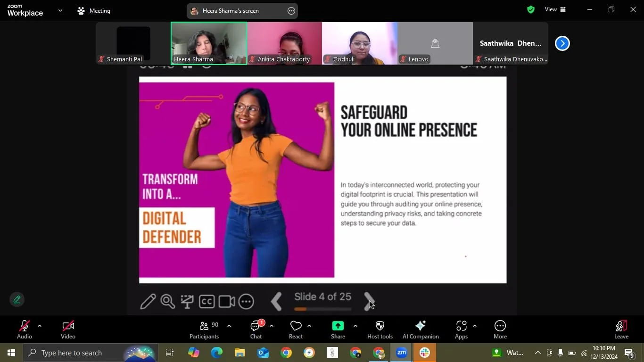Click the system tray battery icon

572,353
